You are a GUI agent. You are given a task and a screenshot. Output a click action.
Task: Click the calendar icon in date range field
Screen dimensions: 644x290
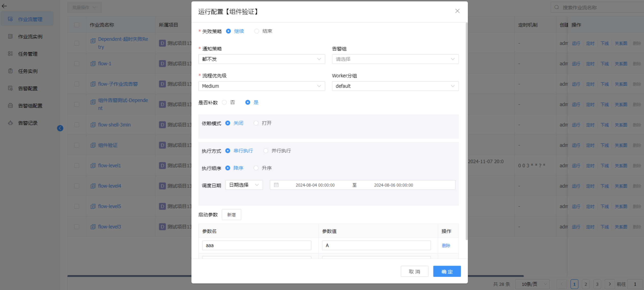276,185
